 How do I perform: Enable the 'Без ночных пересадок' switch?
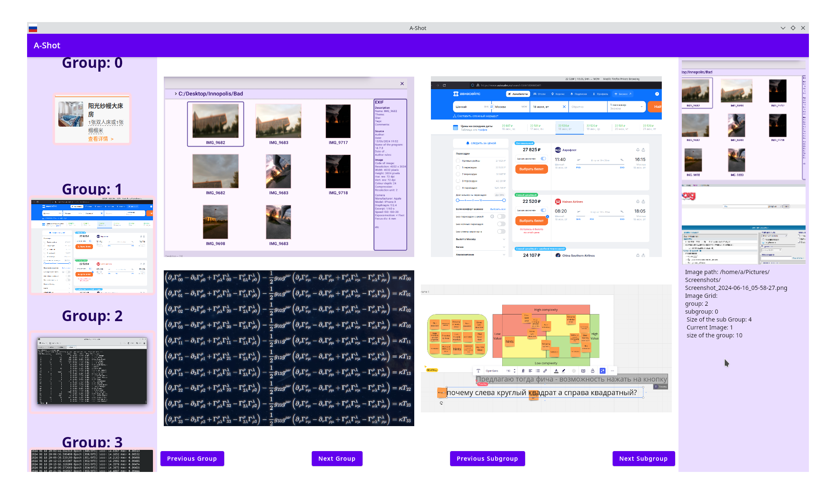tap(501, 224)
